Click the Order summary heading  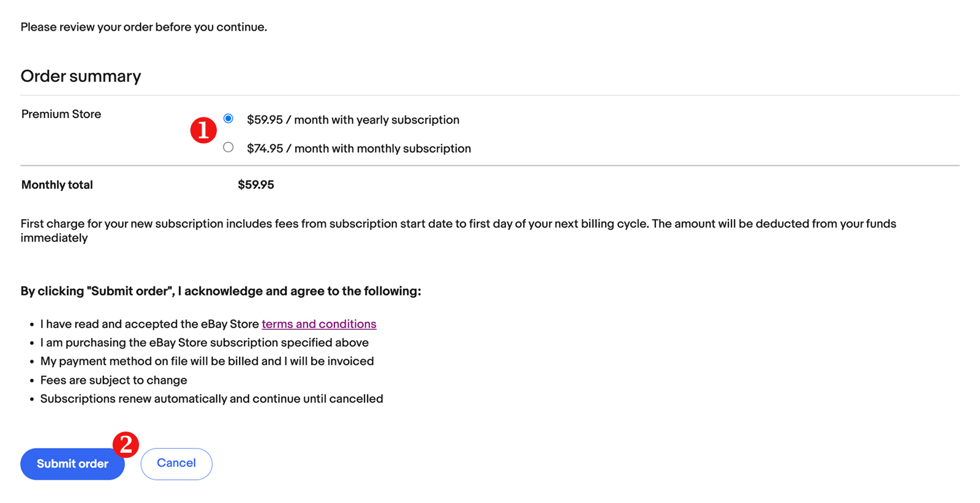click(x=81, y=76)
